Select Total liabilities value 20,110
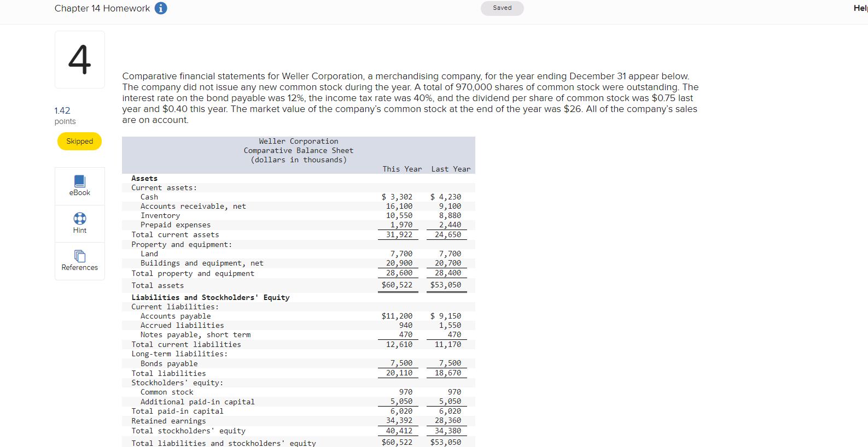868x447 pixels. click(x=399, y=373)
